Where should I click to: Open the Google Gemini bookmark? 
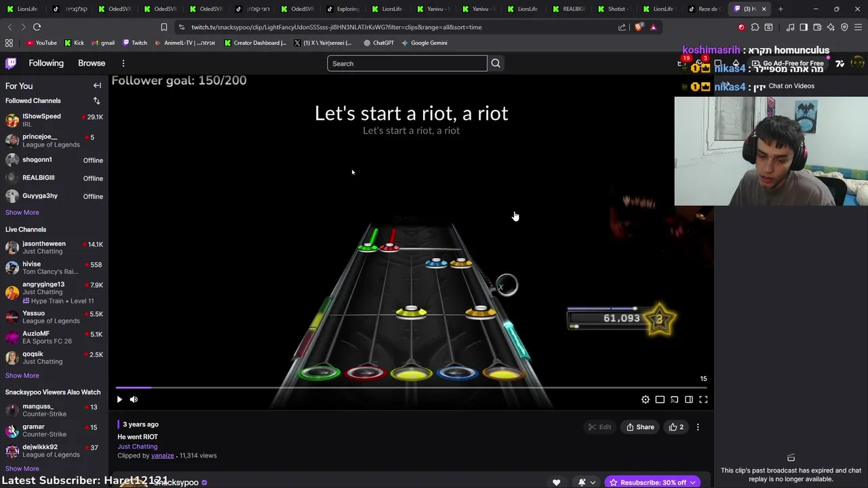(424, 43)
